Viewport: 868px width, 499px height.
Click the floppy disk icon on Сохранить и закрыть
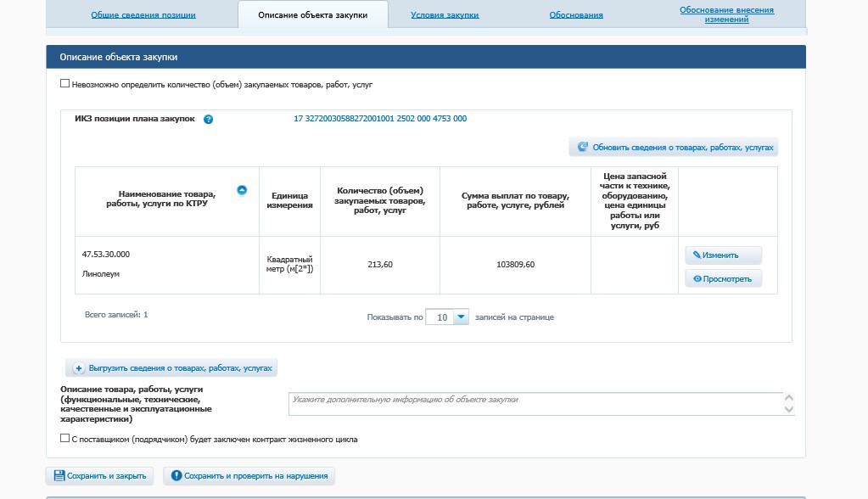coord(59,476)
